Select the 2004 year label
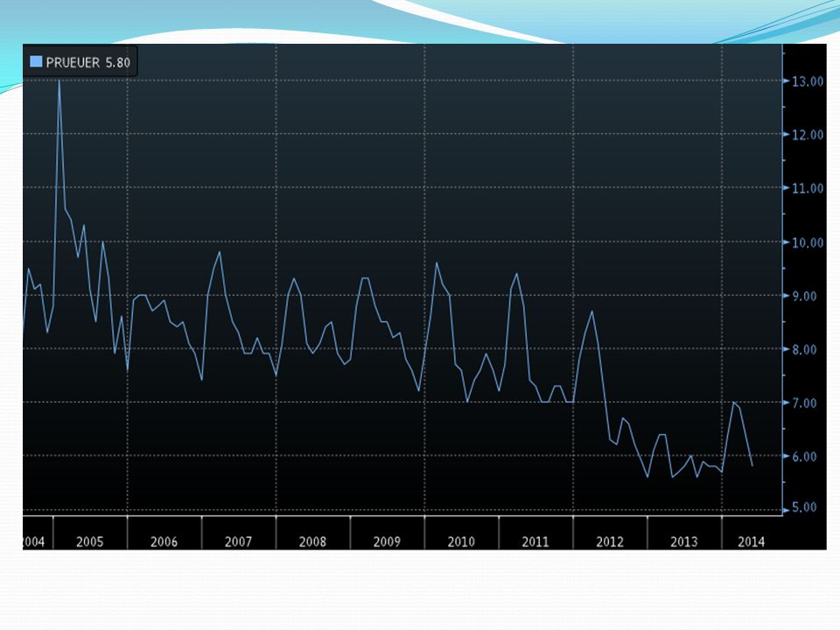 click(33, 542)
